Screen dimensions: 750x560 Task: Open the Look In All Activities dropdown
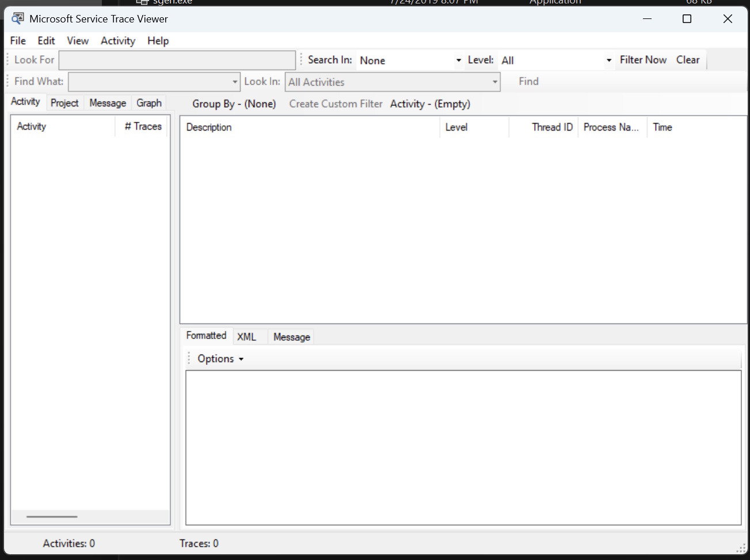pos(393,82)
